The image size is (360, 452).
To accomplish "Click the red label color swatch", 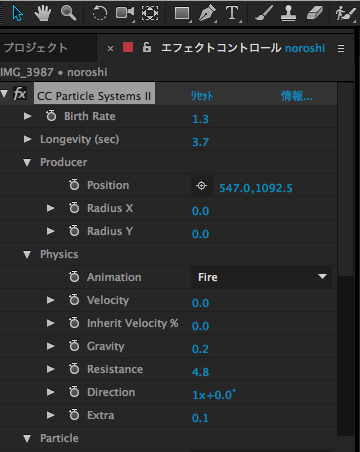I will coord(128,47).
